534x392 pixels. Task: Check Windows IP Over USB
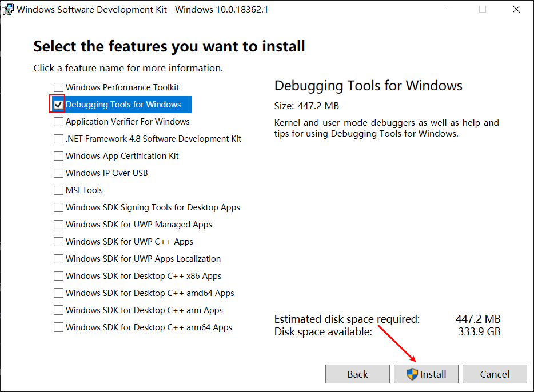click(58, 173)
